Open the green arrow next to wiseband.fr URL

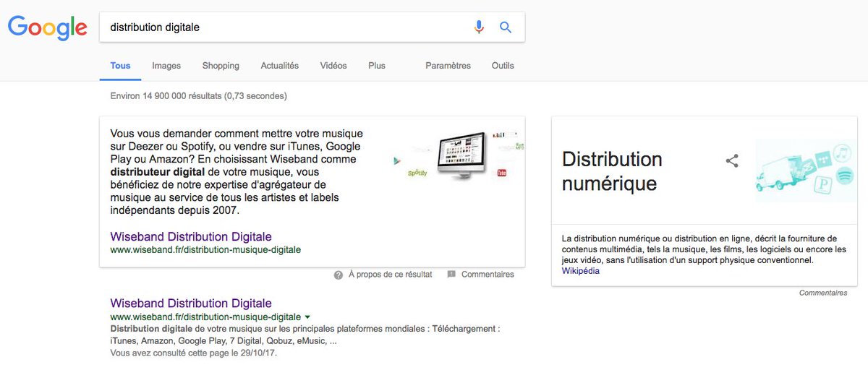tap(307, 317)
